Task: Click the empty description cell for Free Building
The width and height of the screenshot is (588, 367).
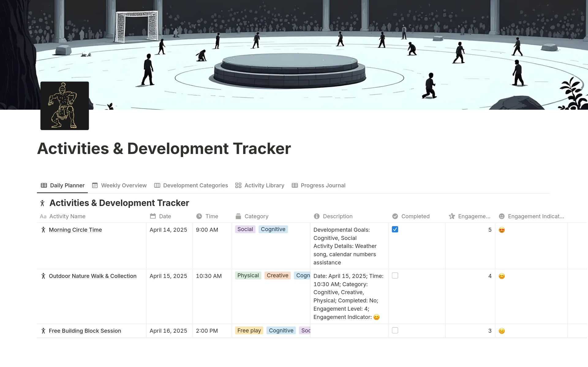Action: point(349,331)
